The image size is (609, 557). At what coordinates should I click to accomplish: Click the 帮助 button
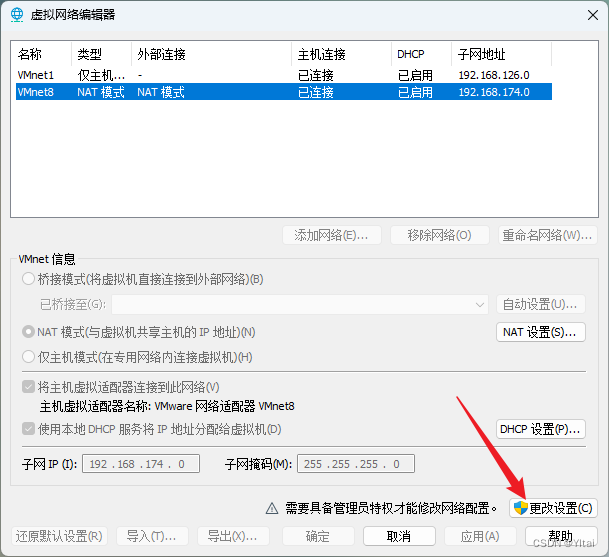(x=561, y=536)
